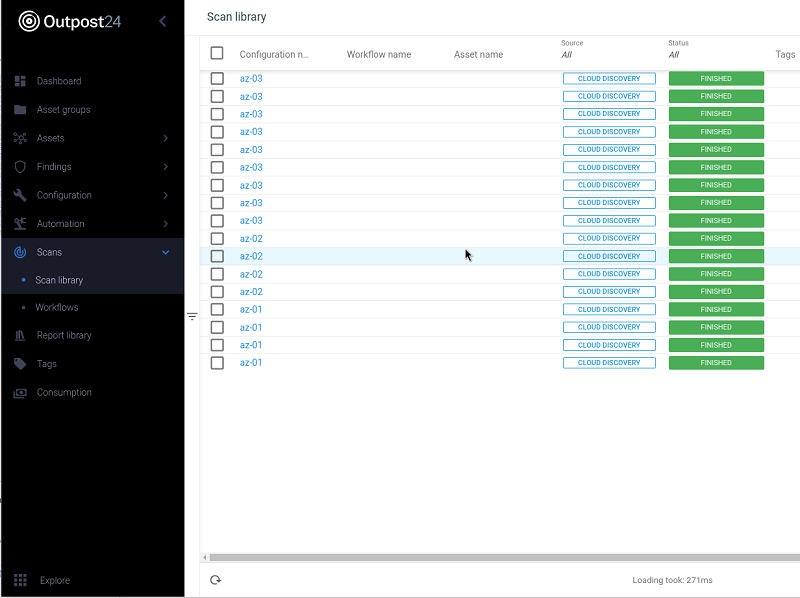Click the horizontal scrollbar thumb
This screenshot has width=800, height=598.
[x=505, y=557]
